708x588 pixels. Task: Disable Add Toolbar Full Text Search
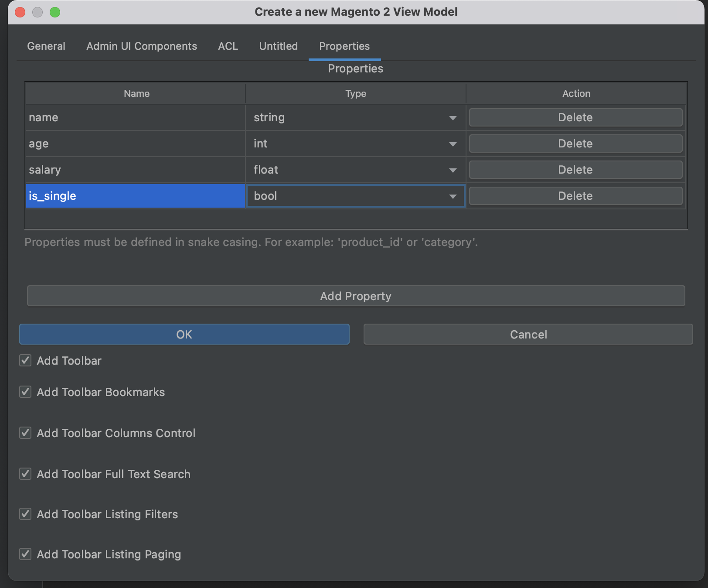point(25,474)
